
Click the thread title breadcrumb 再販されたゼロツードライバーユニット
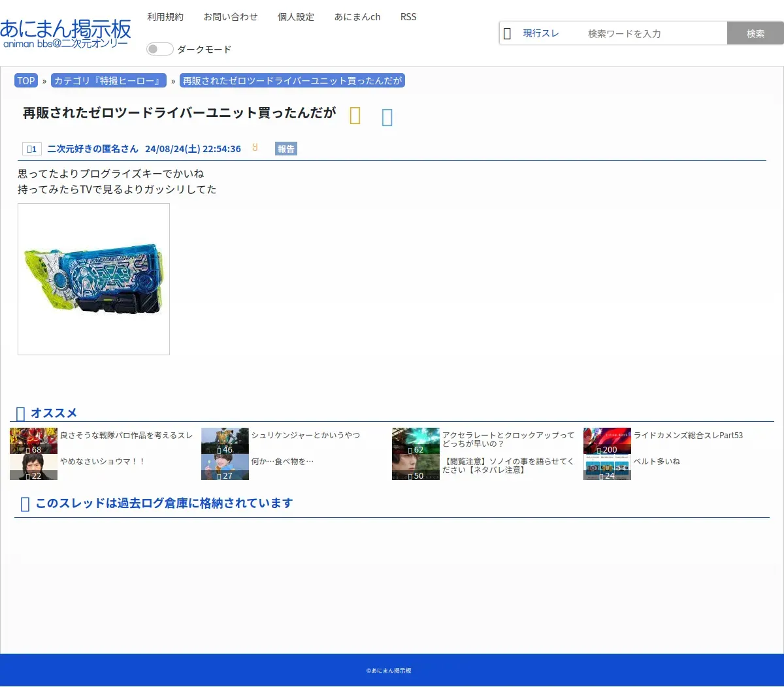coord(292,80)
